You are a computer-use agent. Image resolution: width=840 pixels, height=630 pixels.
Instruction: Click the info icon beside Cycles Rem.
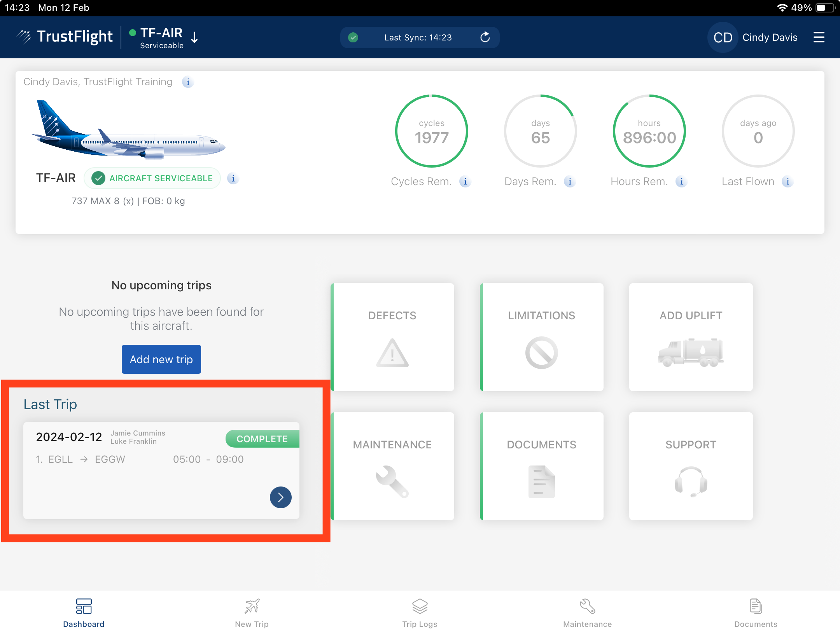coord(465,182)
